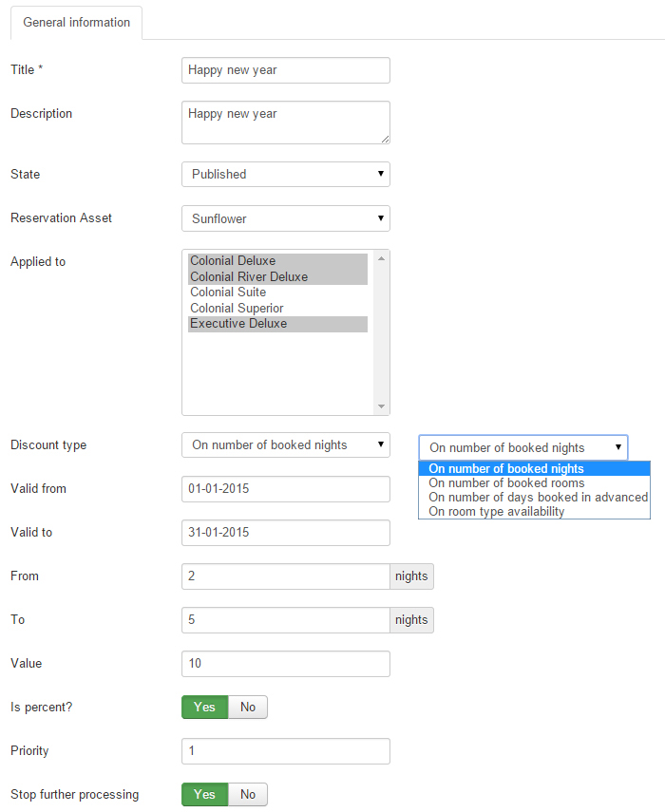
Task: Select Colonial Superior room type
Action: 235,308
